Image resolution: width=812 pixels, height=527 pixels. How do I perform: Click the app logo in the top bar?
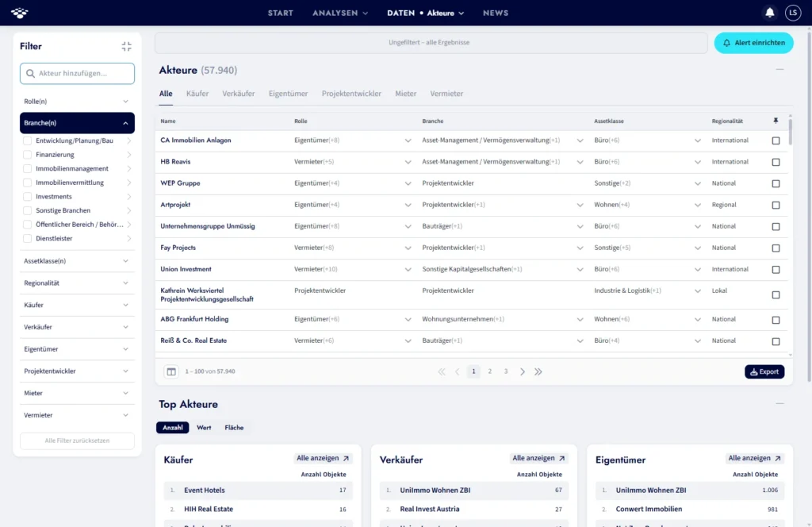(20, 13)
